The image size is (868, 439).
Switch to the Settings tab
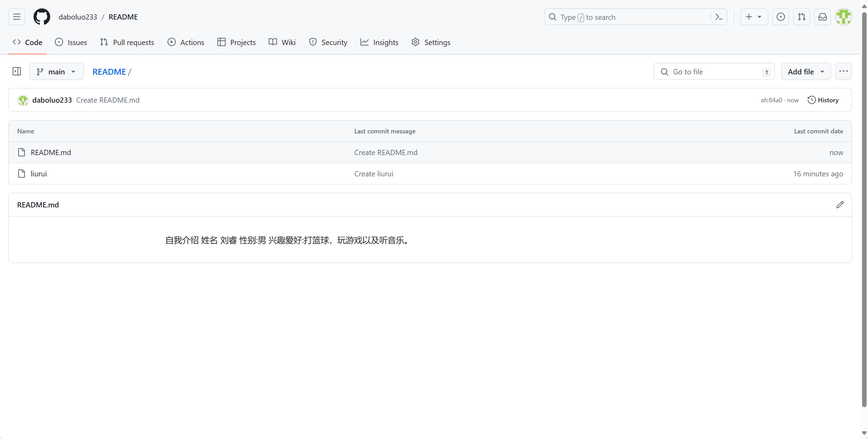click(x=431, y=42)
